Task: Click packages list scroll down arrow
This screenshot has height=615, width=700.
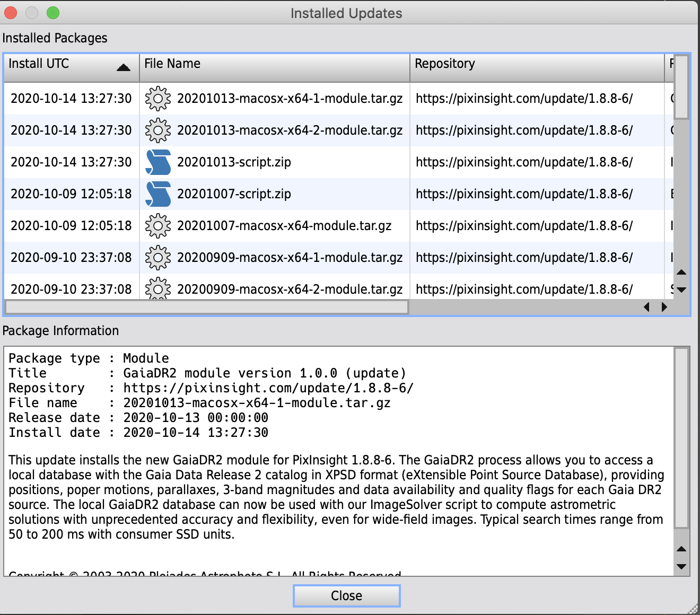Action: coord(682,290)
